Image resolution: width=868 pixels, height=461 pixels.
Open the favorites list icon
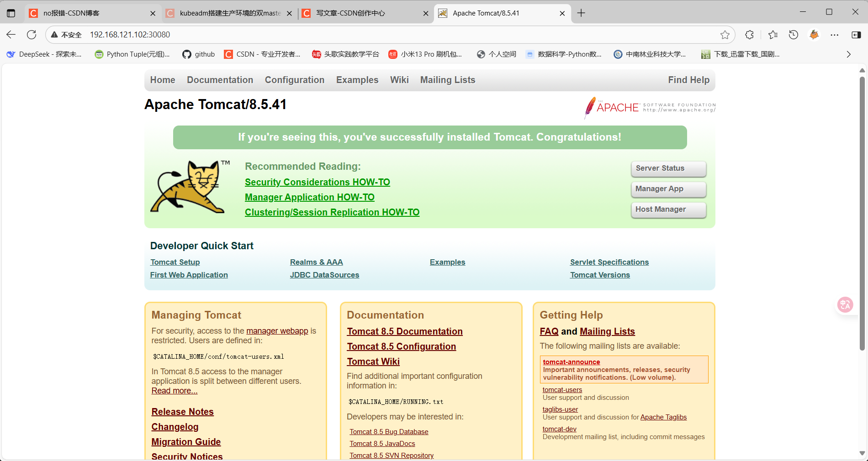pyautogui.click(x=773, y=35)
